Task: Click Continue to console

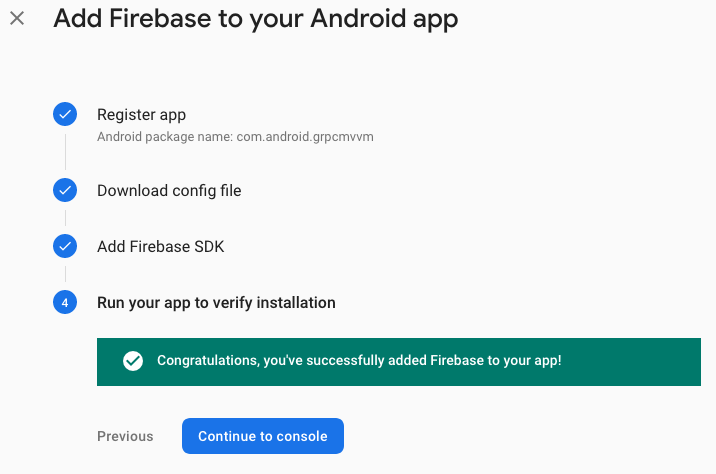Action: point(263,436)
